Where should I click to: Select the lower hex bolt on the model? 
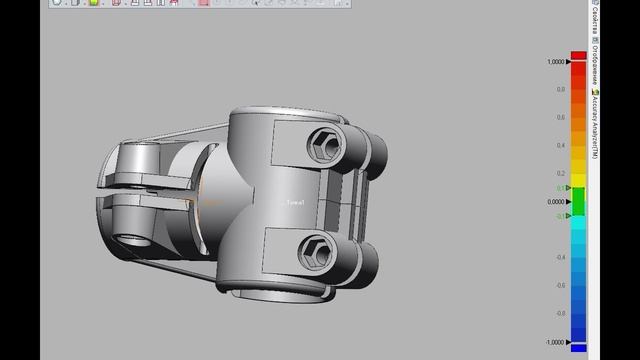coord(317,253)
